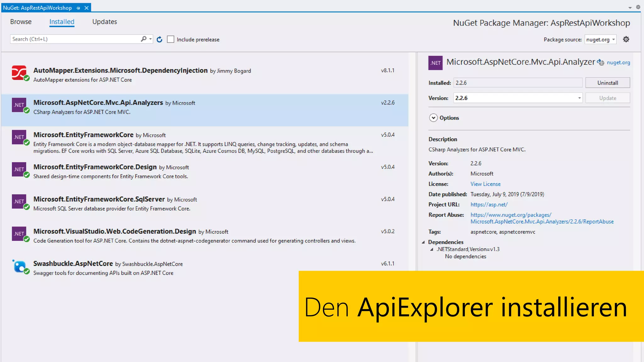Click the Mvc.Api.Analyzers .NET list icon

(19, 105)
